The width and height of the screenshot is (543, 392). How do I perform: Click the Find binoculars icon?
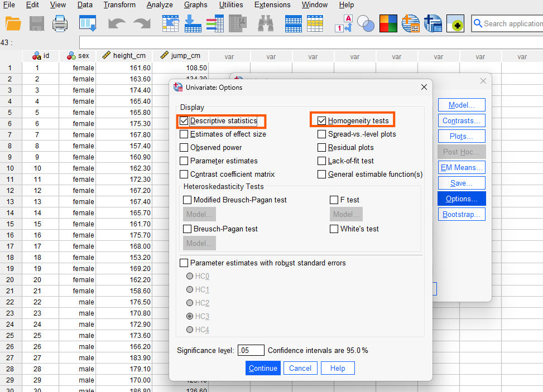coord(266,23)
